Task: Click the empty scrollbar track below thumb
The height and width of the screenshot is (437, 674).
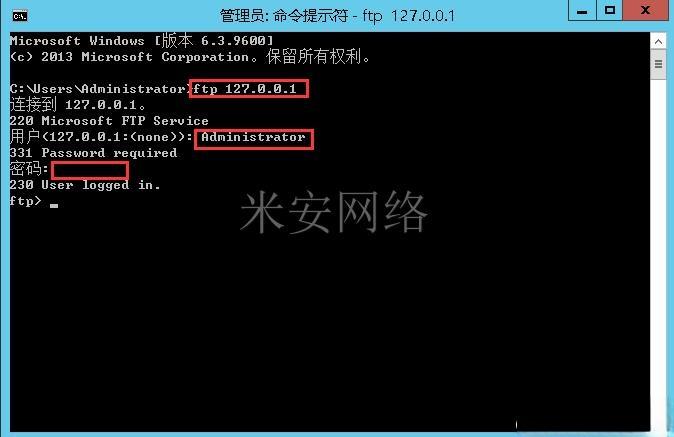Action: click(x=658, y=254)
